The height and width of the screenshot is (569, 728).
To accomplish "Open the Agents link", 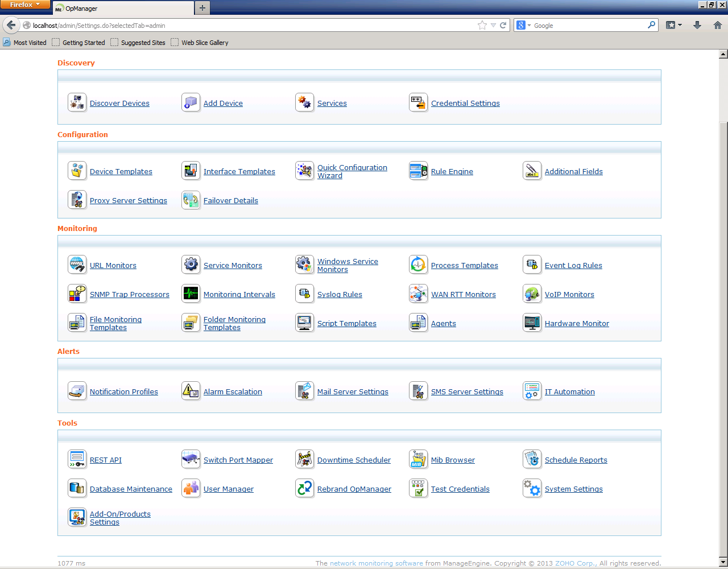I will [444, 323].
